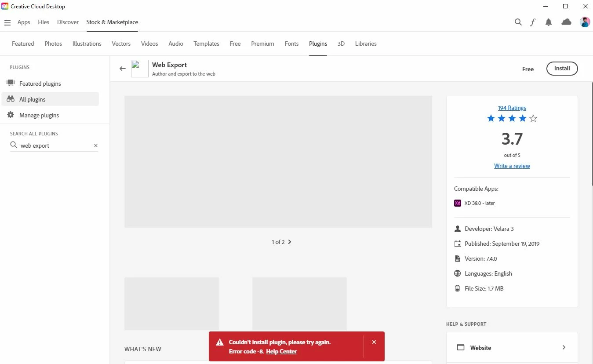The width and height of the screenshot is (593, 364).
Task: Switch to the Apps tab
Action: [24, 22]
